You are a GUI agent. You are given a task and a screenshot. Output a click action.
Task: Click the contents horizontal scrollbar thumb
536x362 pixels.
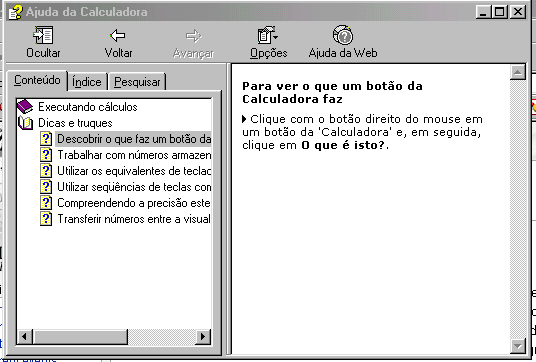[80, 337]
